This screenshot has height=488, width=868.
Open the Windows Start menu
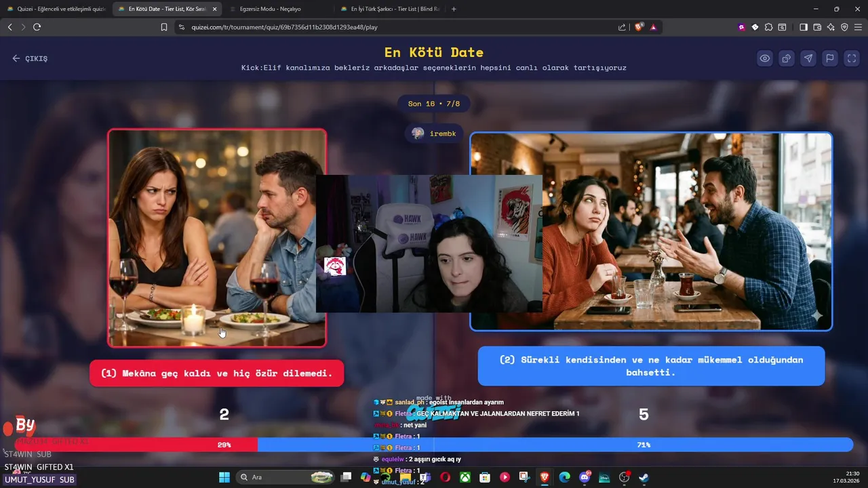224,477
